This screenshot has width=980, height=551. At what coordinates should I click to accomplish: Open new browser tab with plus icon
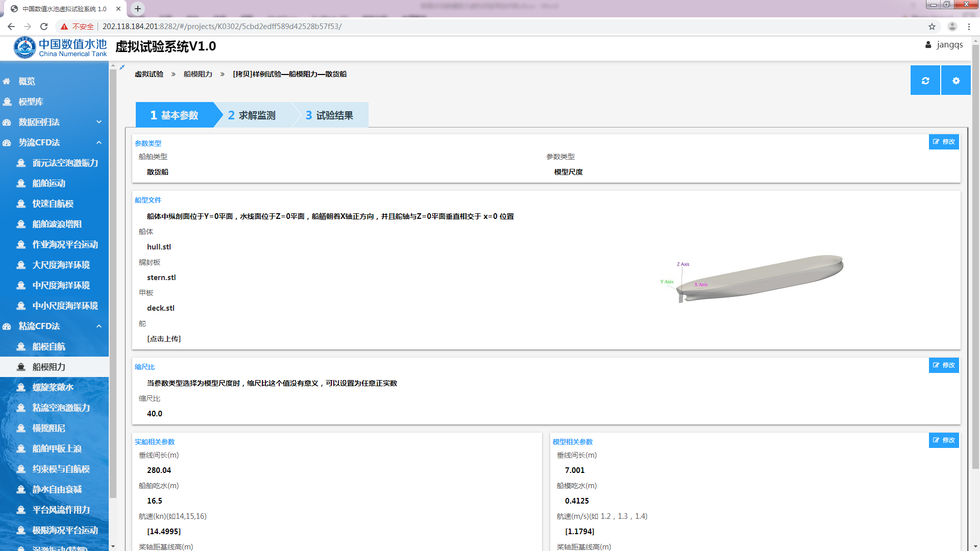[138, 9]
